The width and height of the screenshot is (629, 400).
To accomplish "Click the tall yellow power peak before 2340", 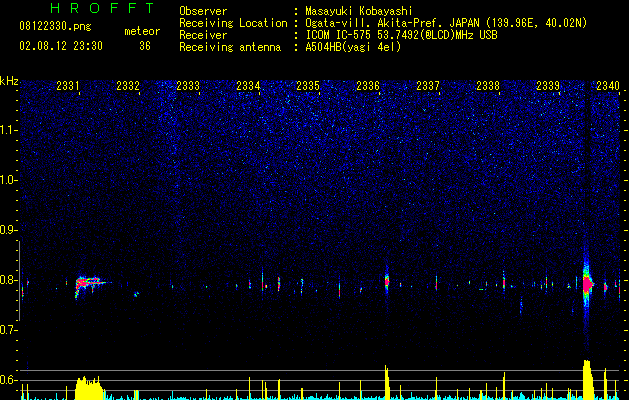I will point(588,380).
